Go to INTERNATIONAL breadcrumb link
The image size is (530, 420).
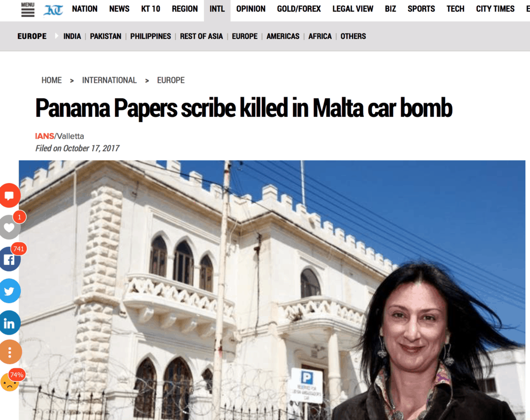(x=109, y=80)
